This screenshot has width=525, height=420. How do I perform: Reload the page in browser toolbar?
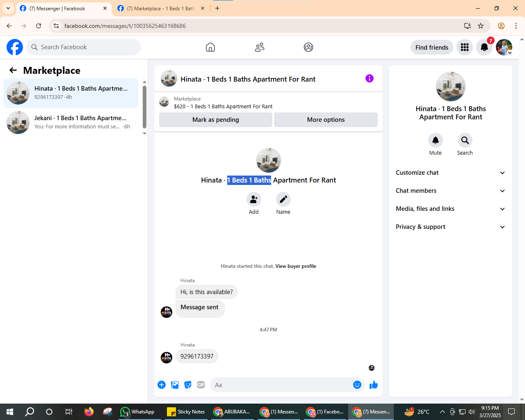(x=39, y=26)
